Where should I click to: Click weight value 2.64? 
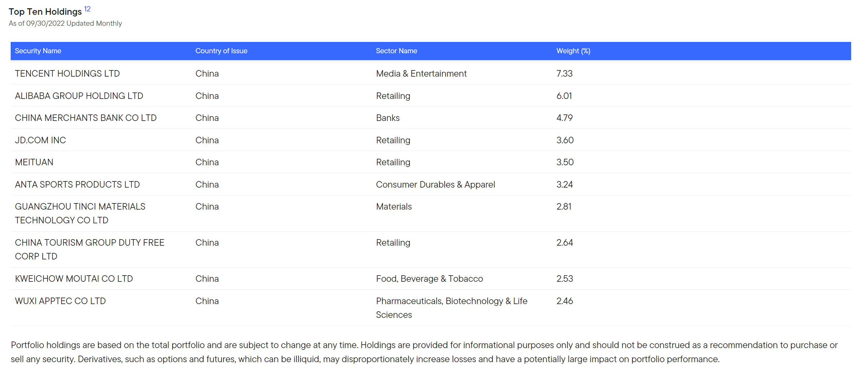tap(565, 243)
